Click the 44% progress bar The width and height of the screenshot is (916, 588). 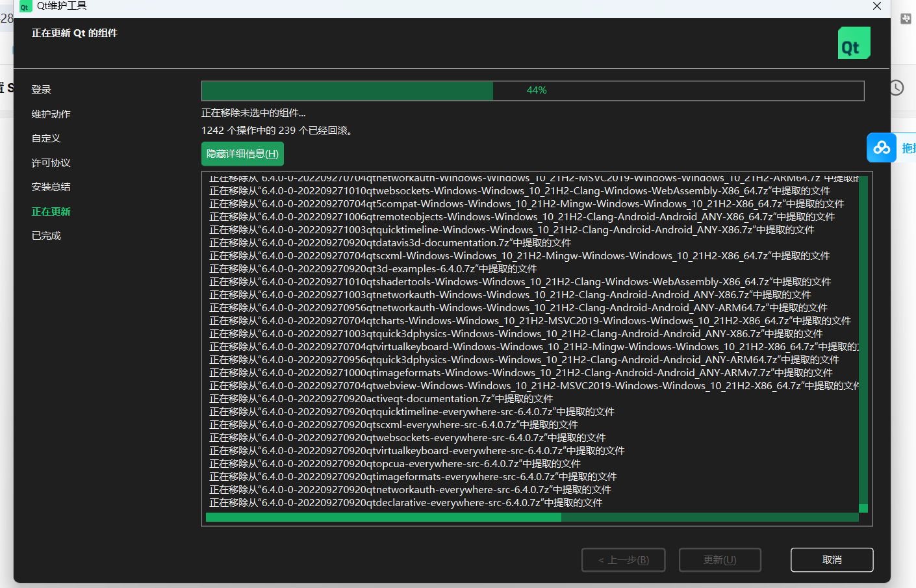pyautogui.click(x=533, y=90)
